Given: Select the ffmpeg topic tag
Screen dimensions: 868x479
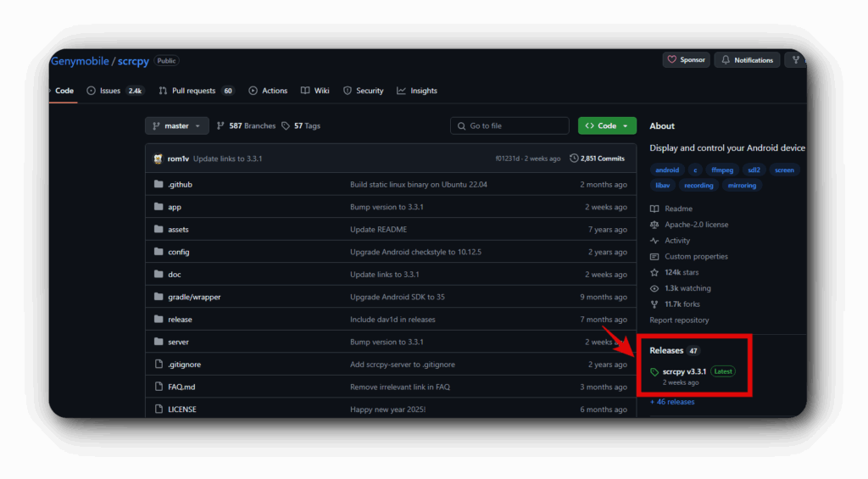Looking at the screenshot, I should 722,170.
